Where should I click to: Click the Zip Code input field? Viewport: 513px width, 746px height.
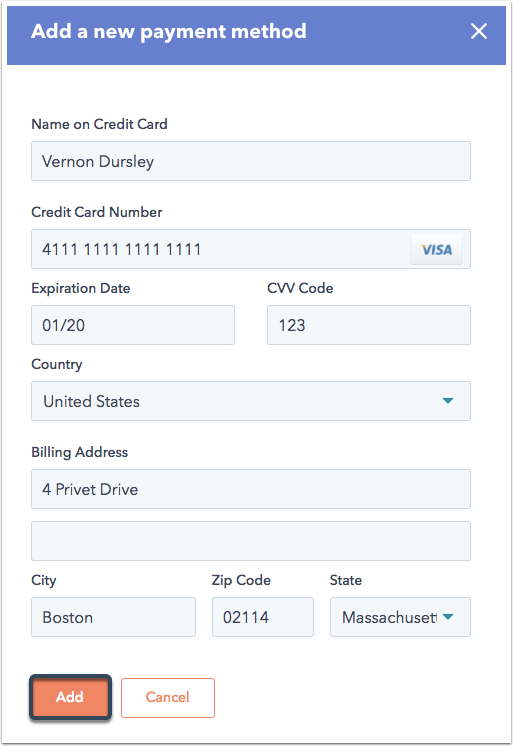coord(263,617)
